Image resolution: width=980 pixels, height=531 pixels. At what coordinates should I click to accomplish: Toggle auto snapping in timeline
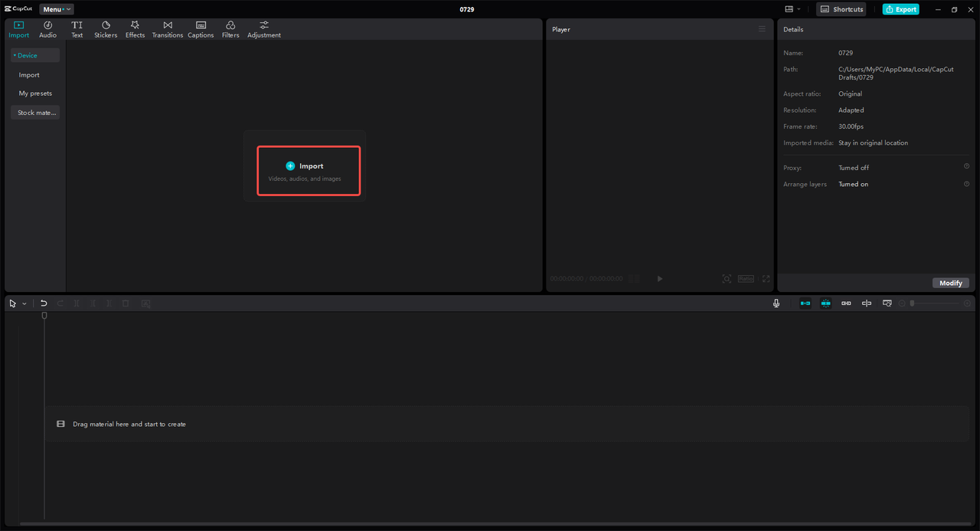pos(825,303)
